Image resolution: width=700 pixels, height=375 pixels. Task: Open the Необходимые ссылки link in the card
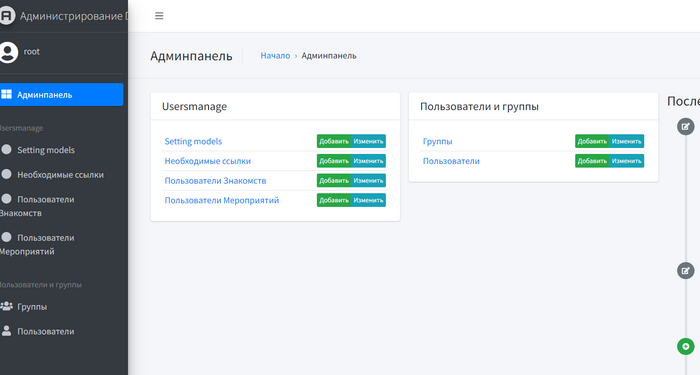click(x=208, y=161)
